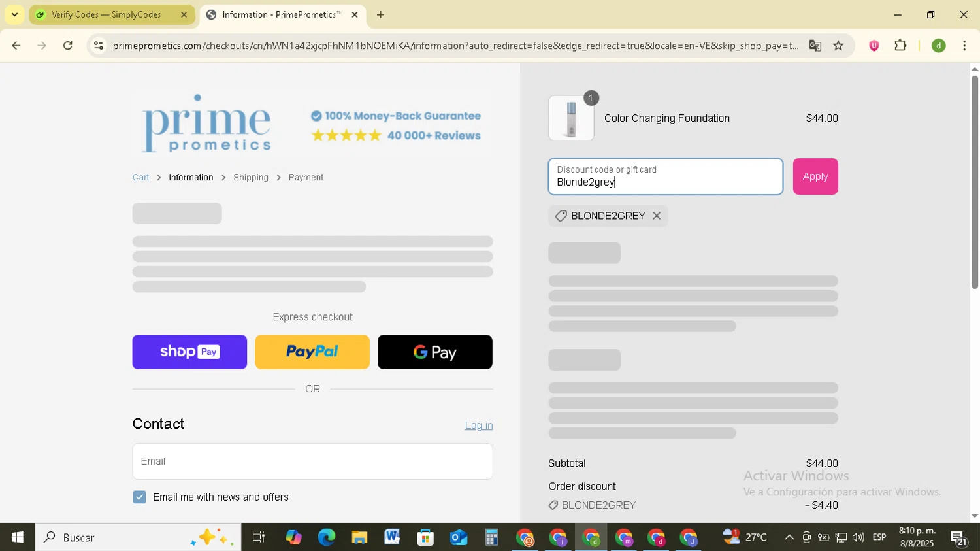Click the ESP language indicator
The image size is (980, 551).
(879, 537)
